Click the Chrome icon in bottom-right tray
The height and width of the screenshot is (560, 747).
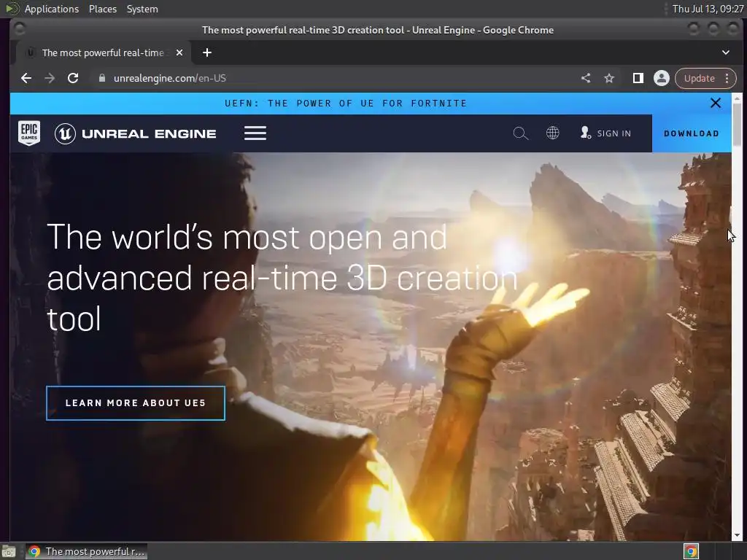(x=691, y=551)
